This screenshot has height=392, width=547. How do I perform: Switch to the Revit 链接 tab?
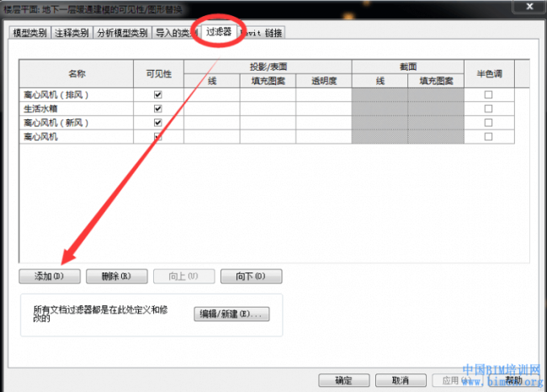point(262,33)
